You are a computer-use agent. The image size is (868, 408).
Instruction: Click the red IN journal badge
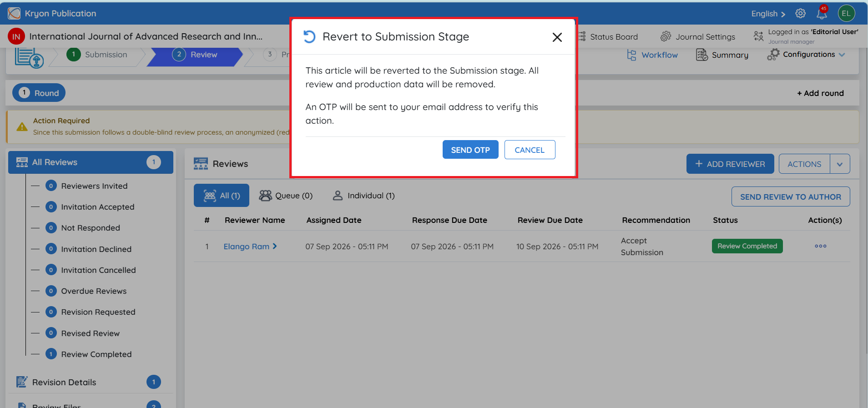click(x=16, y=37)
